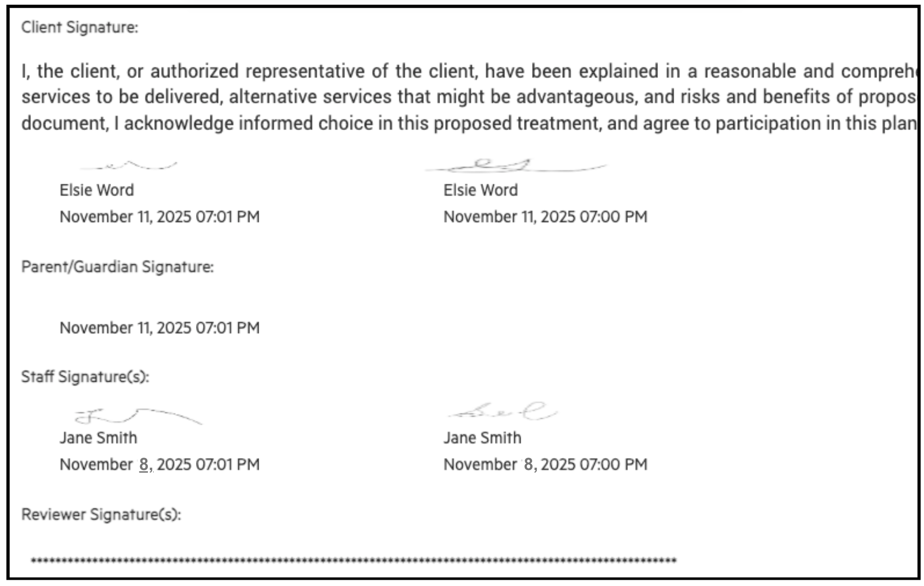Select the Elsie Word name above the 07:01 PM date
Image resolution: width=924 pixels, height=586 pixels.
coord(97,190)
